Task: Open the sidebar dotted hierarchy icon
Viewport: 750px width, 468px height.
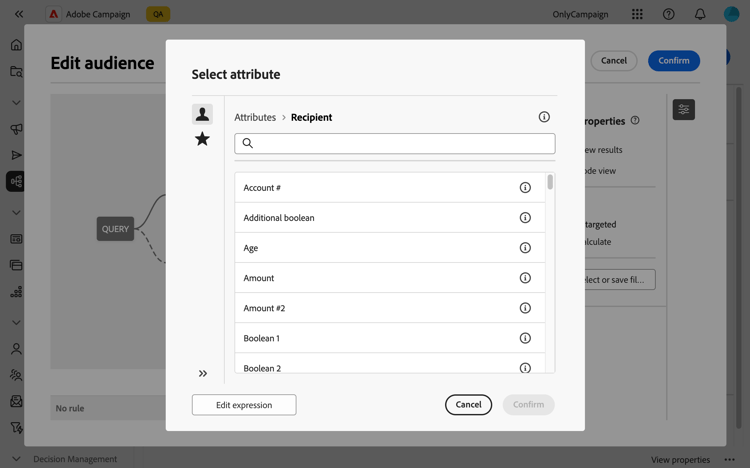Action: point(16,292)
